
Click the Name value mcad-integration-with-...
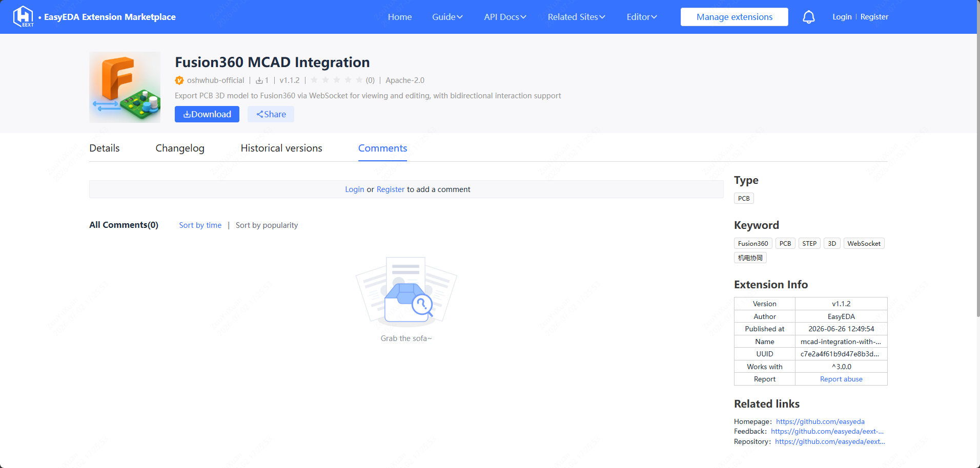[841, 342]
